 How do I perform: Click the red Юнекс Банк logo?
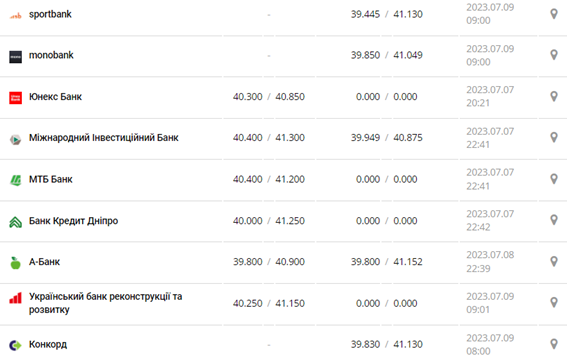15,98
